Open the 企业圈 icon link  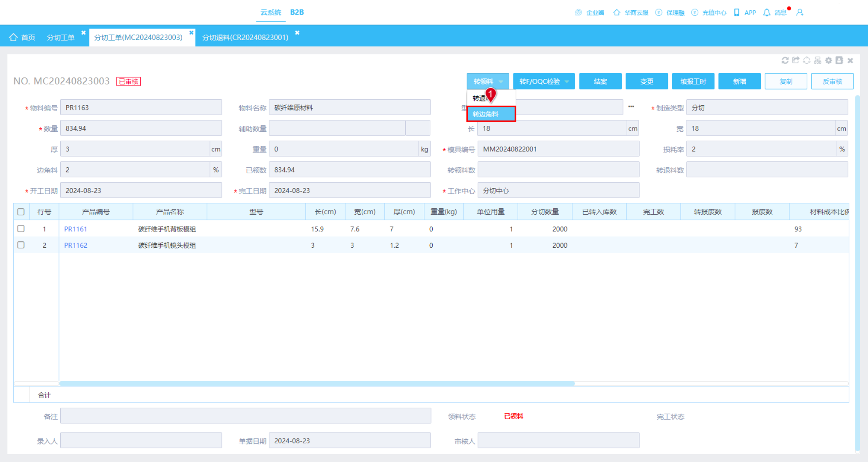(x=578, y=12)
